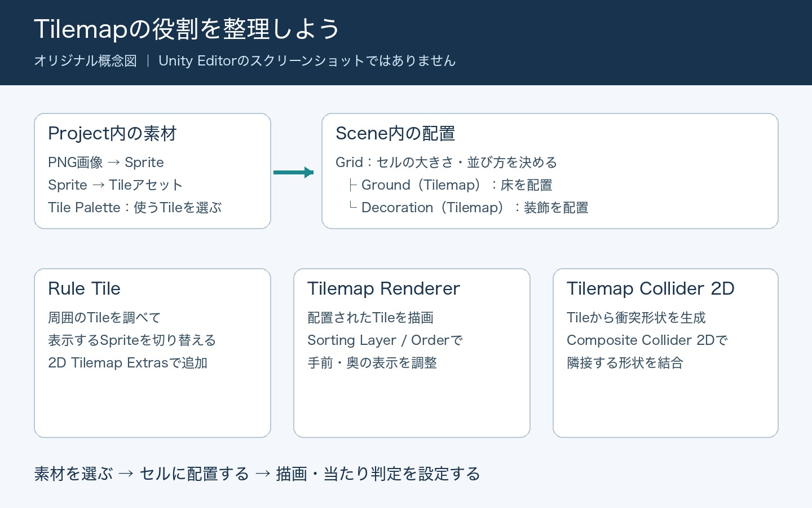
Task: Select the subtitle text 'オリジナル概念図'
Action: [86, 61]
